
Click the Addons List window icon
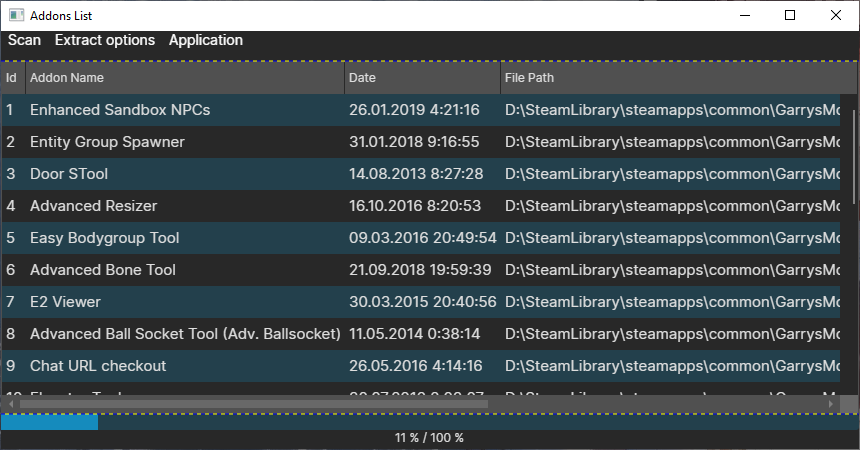point(17,15)
